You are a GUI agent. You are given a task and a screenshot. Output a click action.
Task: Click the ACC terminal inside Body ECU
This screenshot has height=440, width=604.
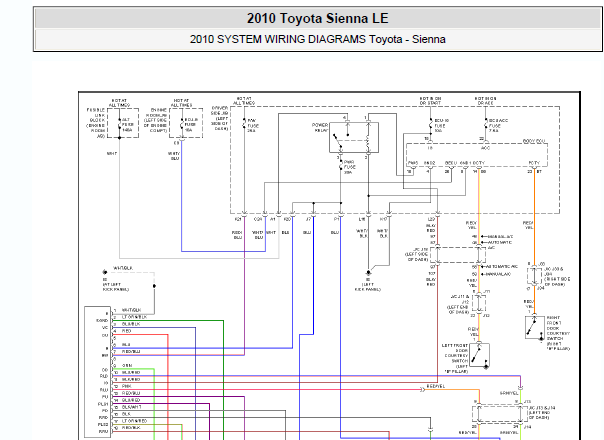coord(485,148)
